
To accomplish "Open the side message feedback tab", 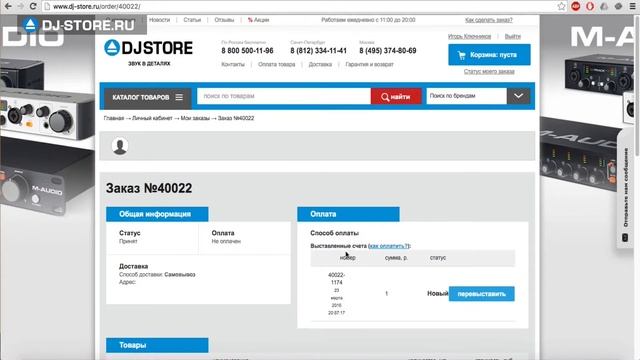I will point(625,189).
